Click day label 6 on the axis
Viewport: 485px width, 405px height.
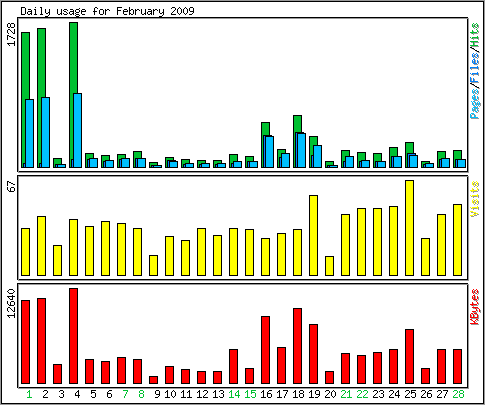[x=109, y=394]
